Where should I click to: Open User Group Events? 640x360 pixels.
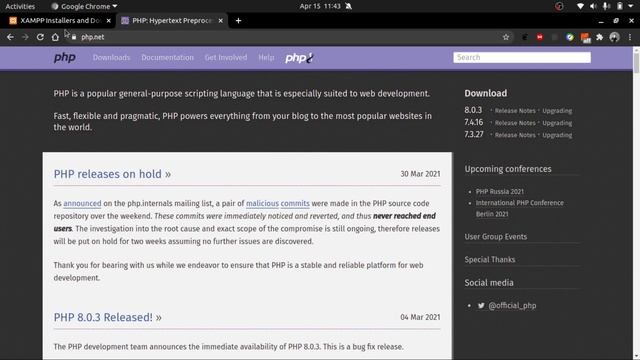tap(496, 237)
